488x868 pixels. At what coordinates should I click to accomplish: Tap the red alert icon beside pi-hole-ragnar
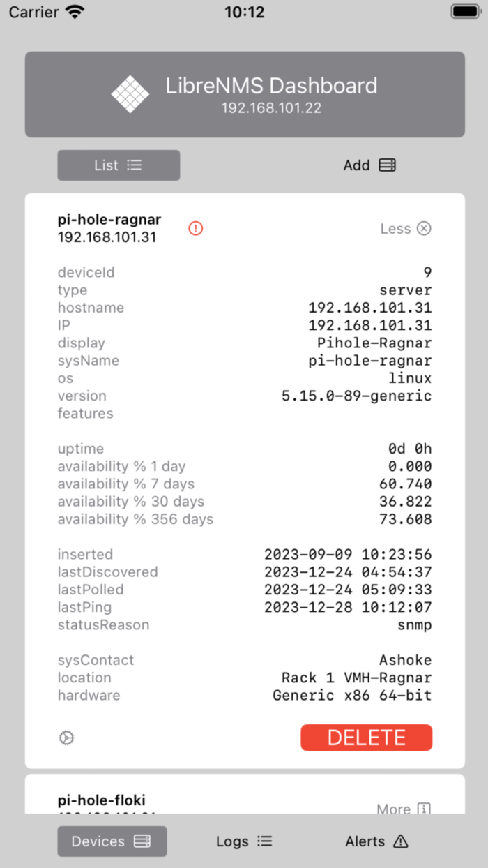[195, 228]
